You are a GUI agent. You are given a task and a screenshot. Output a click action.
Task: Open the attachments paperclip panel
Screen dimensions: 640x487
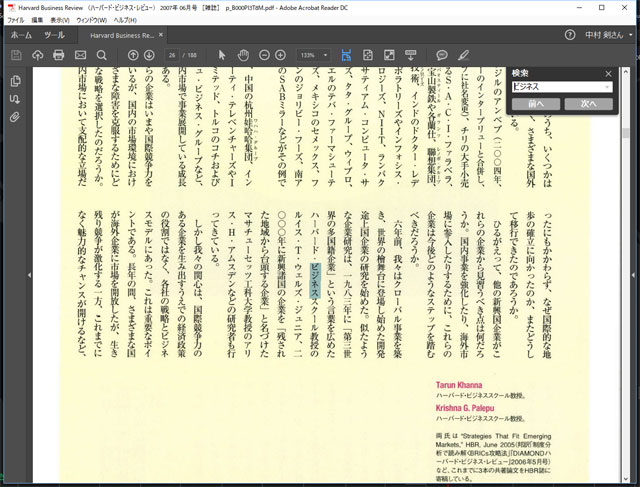tap(16, 117)
